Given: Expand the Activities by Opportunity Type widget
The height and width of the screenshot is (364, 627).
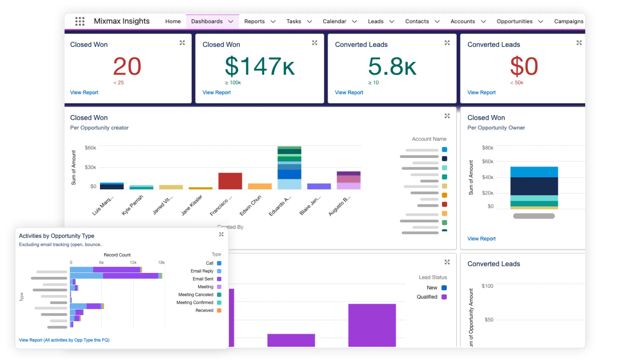Looking at the screenshot, I should tap(221, 234).
